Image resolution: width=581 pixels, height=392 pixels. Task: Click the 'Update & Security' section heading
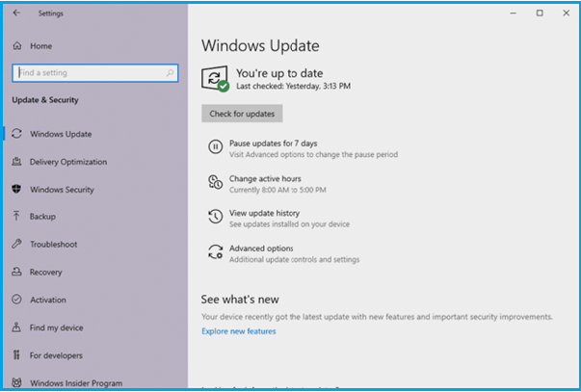[45, 100]
